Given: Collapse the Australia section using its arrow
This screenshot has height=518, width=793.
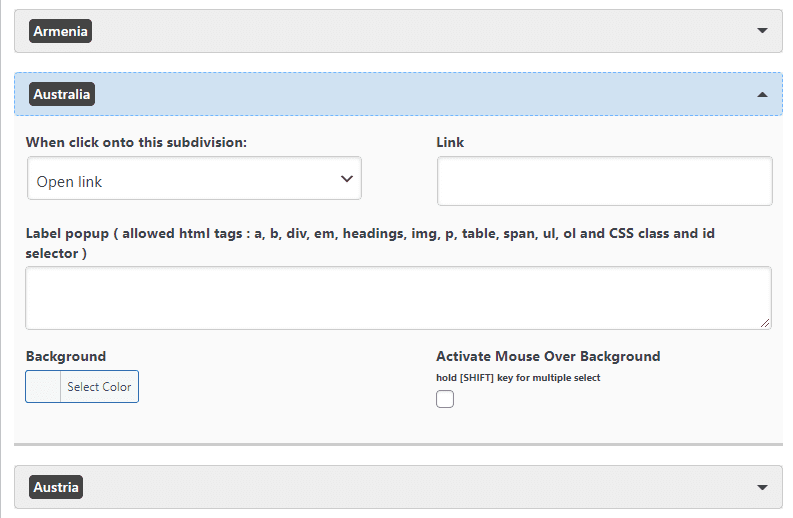Looking at the screenshot, I should [763, 95].
